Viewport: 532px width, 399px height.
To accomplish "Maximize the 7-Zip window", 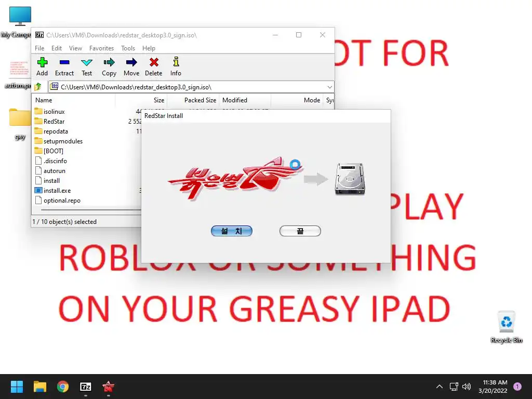I will pyautogui.click(x=299, y=35).
